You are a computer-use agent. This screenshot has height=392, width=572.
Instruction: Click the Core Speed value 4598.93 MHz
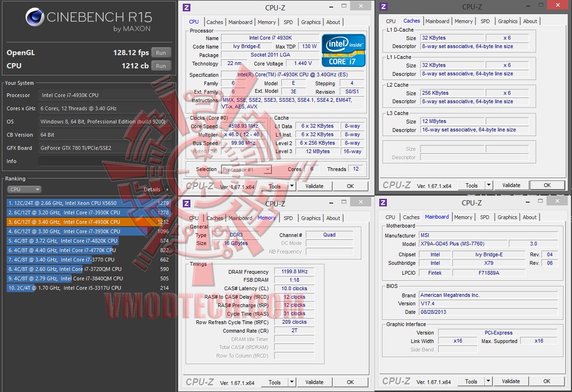click(244, 126)
